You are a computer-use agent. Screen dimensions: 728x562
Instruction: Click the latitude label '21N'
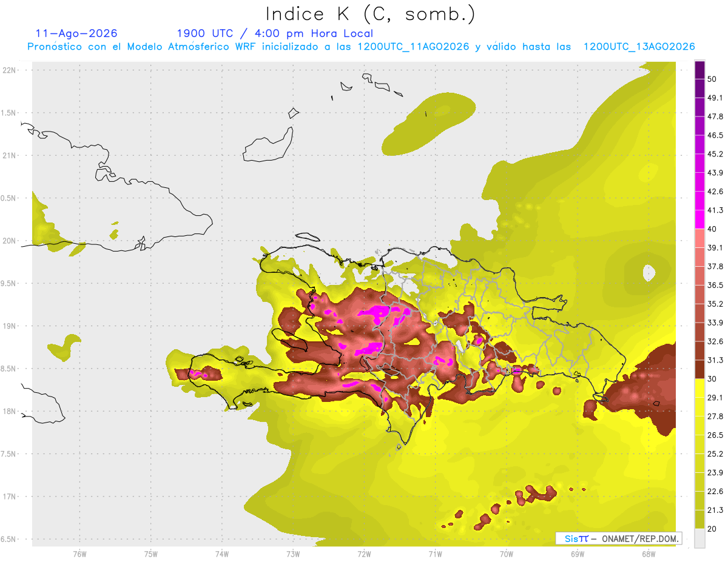pyautogui.click(x=10, y=155)
